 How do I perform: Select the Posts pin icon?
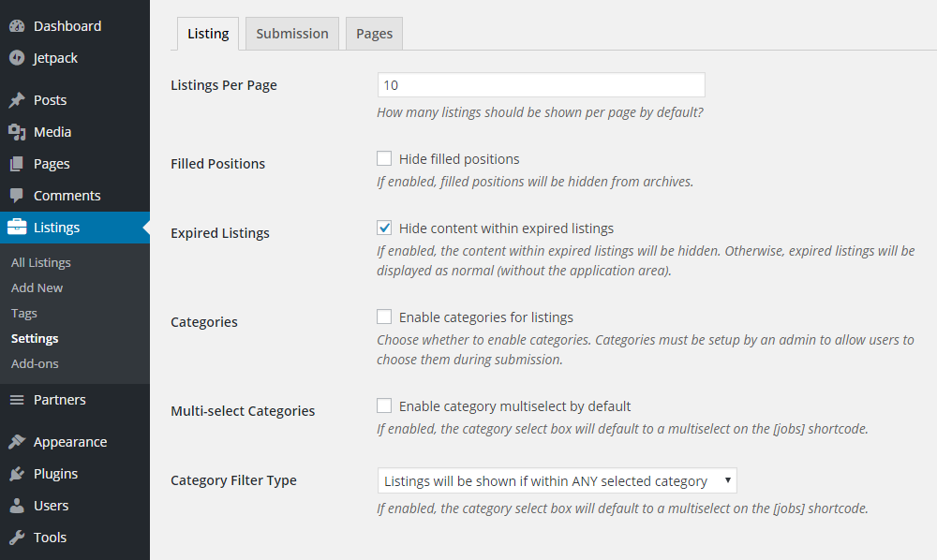point(20,99)
